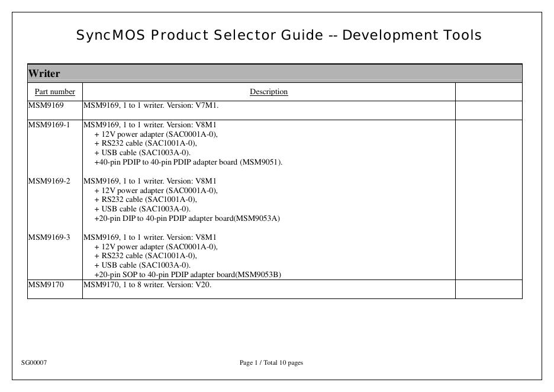554x392 pixels.
Task: Click USB cable line under MSM9169-3
Action: point(142,265)
